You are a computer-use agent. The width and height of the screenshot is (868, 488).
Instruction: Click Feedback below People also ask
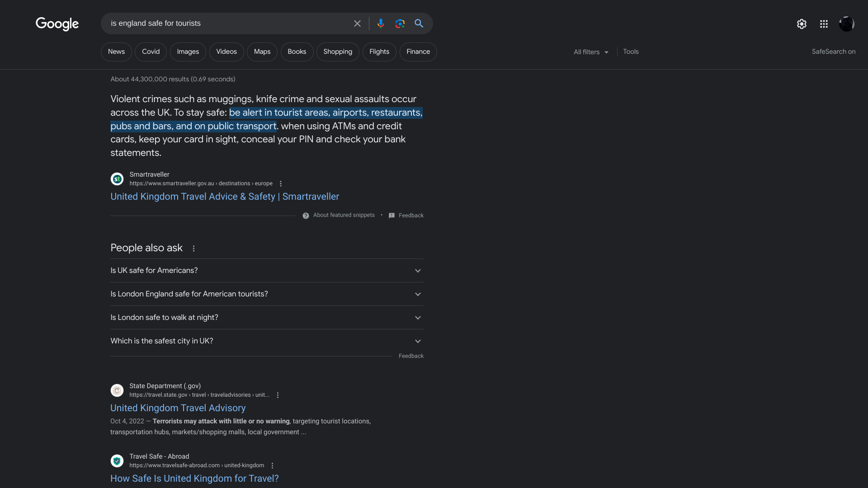(x=411, y=356)
